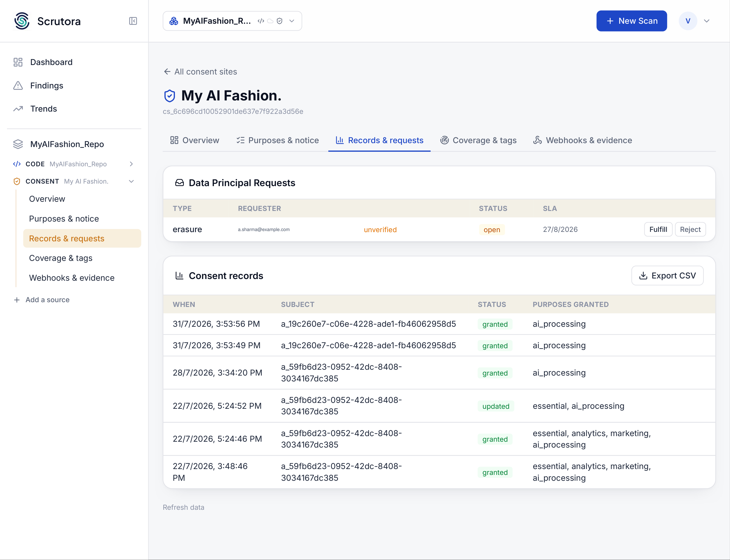Click essential, ai_processing purposes cell
Viewport: 730px width, 560px height.
(579, 406)
